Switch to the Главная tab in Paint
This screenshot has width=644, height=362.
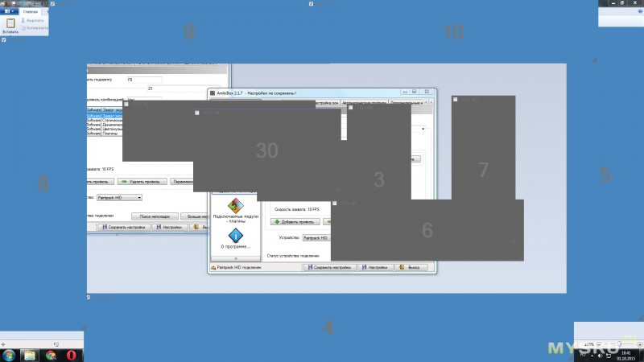click(x=31, y=12)
